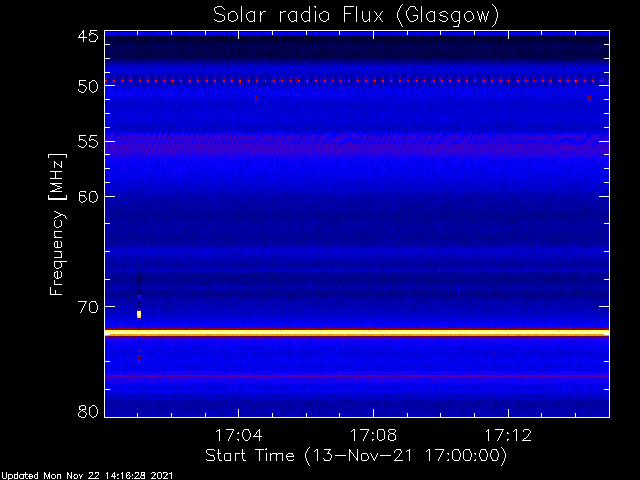Click the red spot below 50 MHz after 17:14
The image size is (640, 480).
coord(589,98)
